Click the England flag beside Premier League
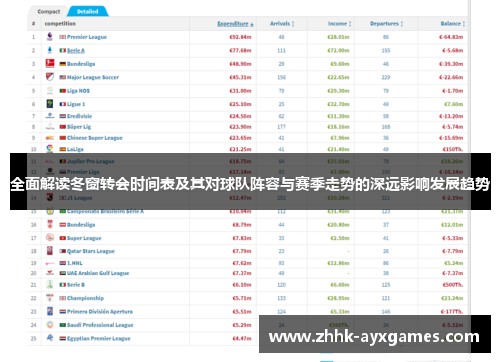This screenshot has height=362, width=500. (63, 37)
